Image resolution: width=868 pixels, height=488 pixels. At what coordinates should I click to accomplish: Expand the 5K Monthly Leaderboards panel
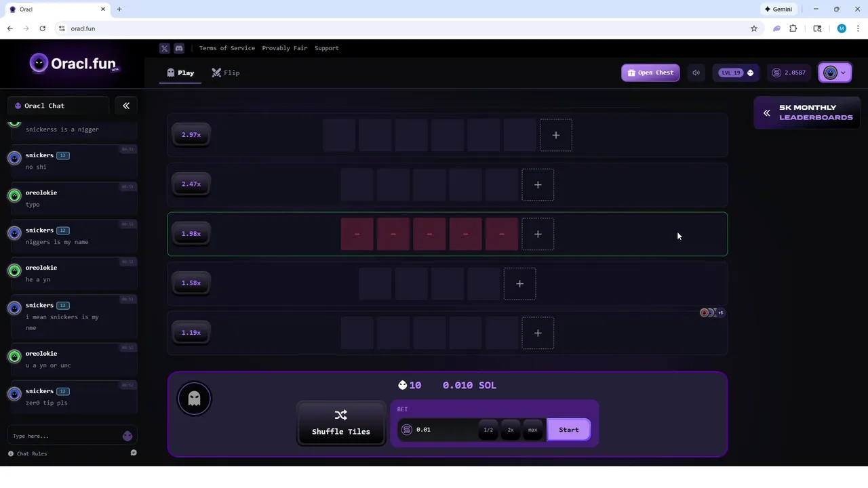[807, 113]
